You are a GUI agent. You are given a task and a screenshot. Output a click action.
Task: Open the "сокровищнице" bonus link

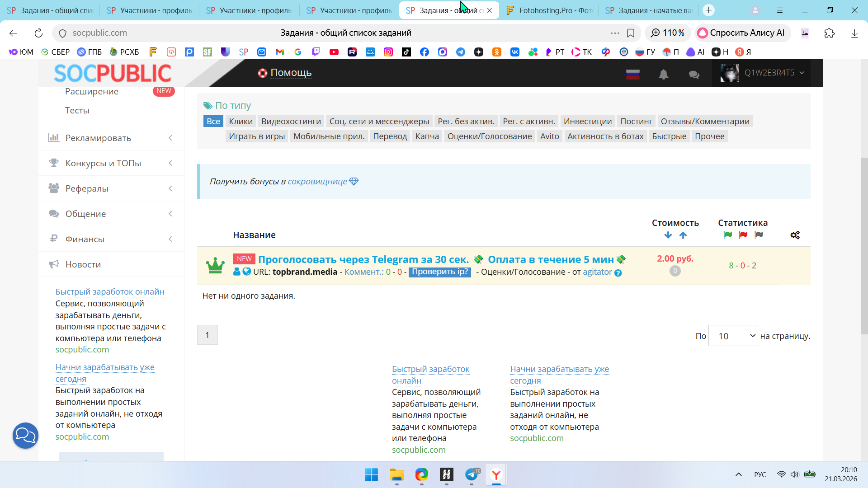pos(317,182)
